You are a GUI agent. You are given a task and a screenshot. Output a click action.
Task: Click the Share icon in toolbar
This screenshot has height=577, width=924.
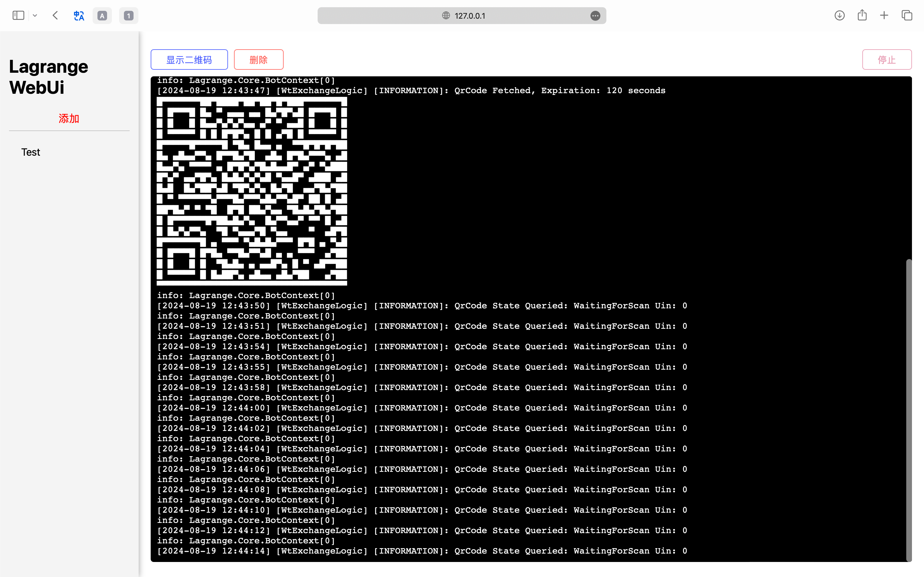point(862,16)
